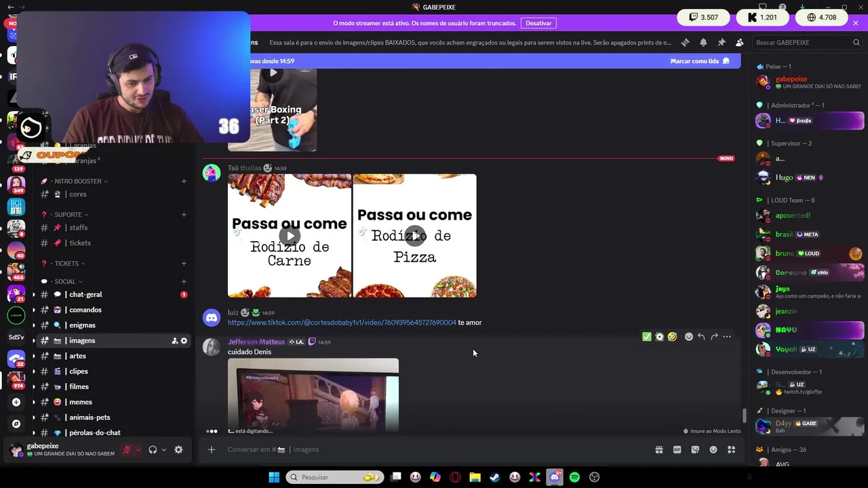Expand clipes channel threads arrow
The width and height of the screenshot is (868, 488).
[x=34, y=371]
